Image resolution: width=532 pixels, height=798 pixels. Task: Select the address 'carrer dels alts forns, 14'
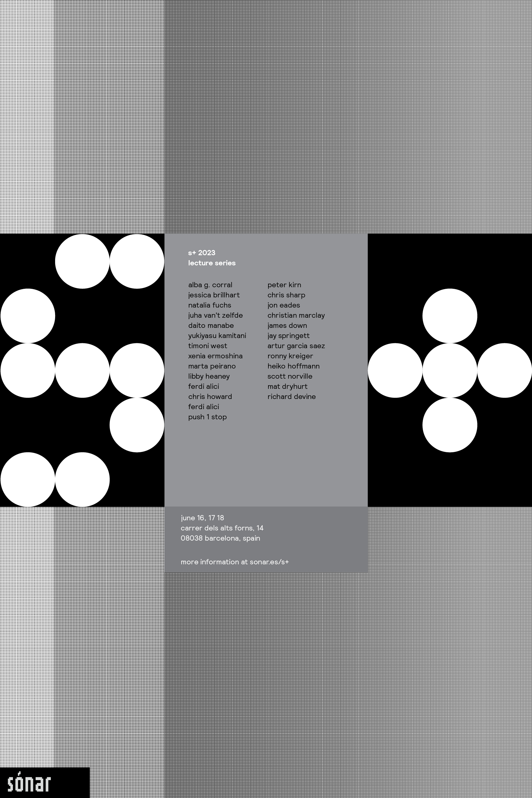[x=222, y=528]
